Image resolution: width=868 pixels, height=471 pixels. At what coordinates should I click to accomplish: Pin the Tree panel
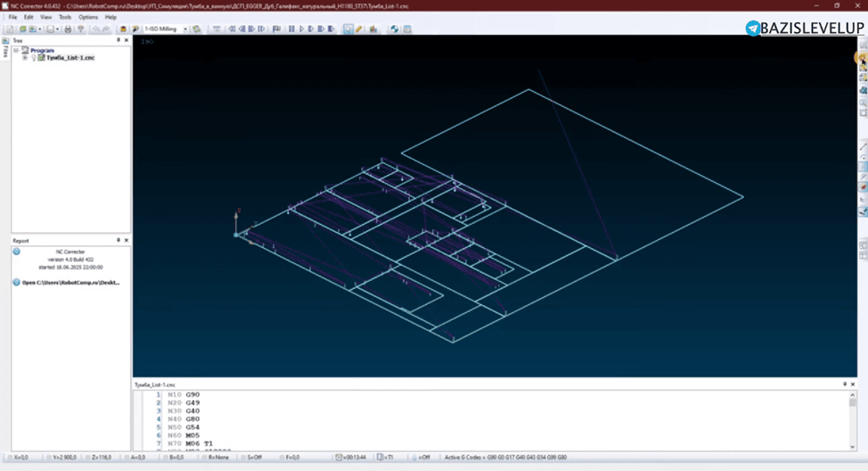[x=118, y=40]
